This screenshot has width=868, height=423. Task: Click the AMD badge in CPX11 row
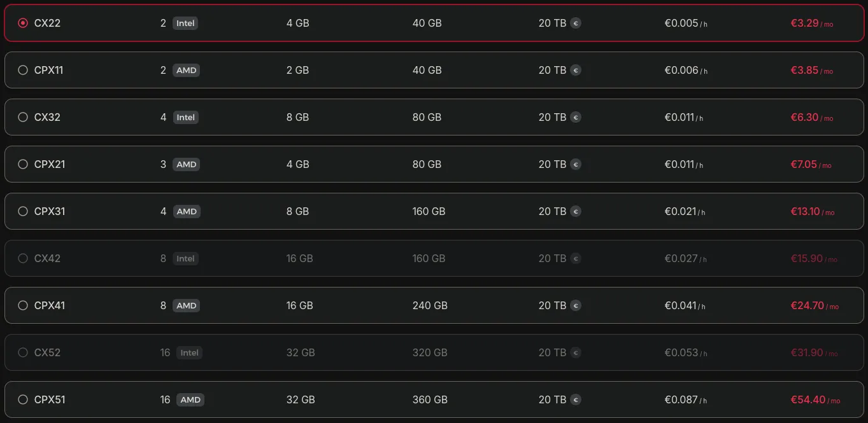[x=186, y=70]
